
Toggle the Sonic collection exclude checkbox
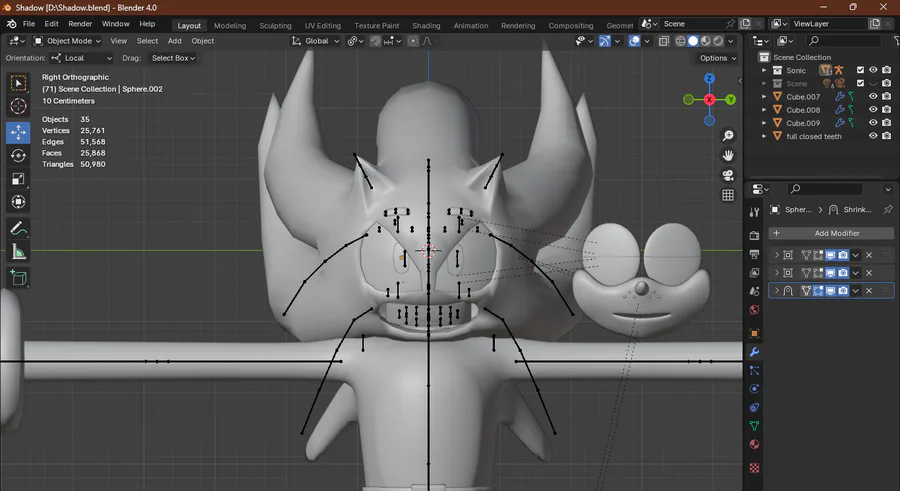coord(860,70)
